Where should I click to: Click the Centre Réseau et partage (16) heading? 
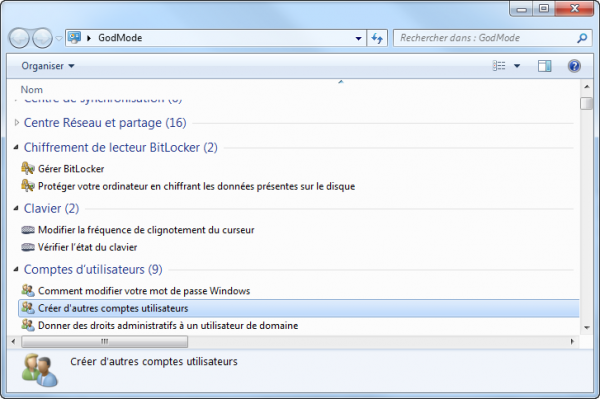105,123
